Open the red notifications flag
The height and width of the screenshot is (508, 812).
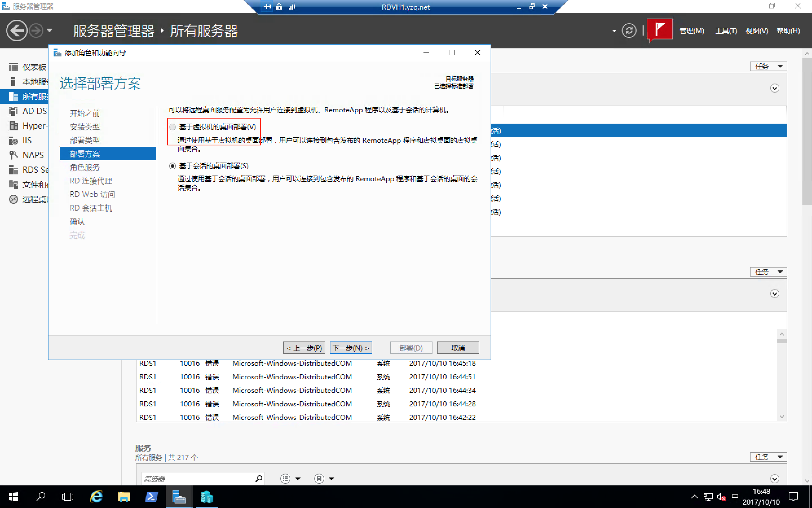[659, 30]
